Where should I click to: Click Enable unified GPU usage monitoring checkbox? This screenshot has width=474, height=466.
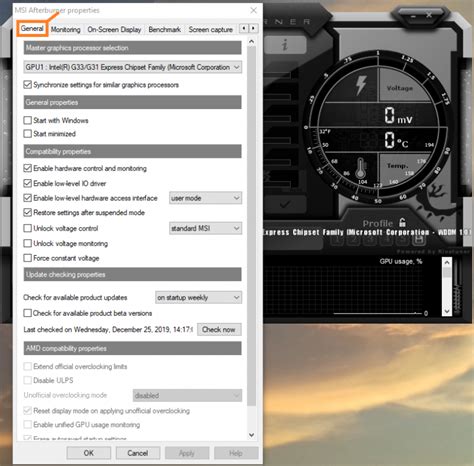point(28,425)
